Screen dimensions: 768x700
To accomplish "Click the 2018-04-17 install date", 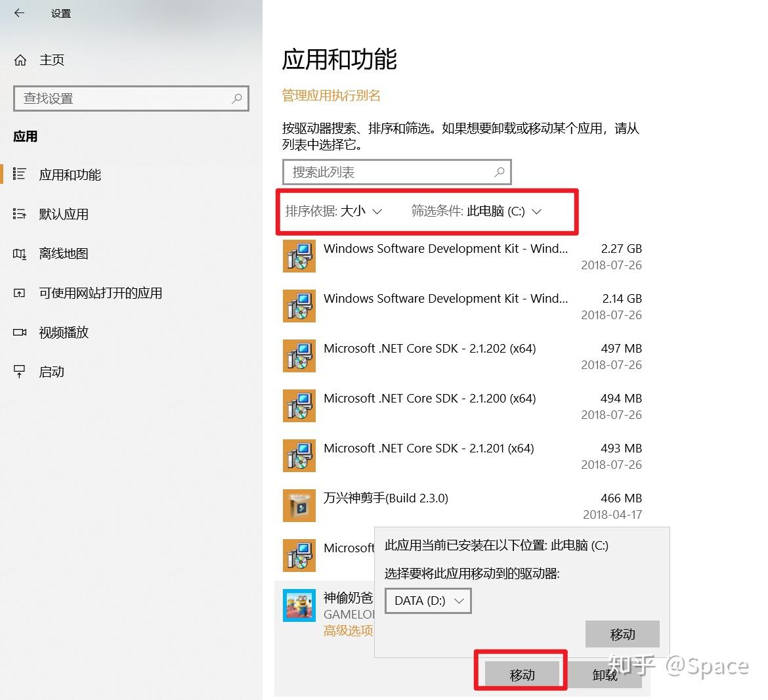I will click(612, 514).
